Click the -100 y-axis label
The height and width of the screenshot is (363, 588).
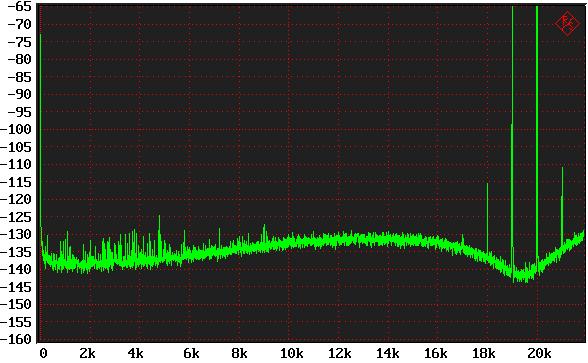point(16,129)
